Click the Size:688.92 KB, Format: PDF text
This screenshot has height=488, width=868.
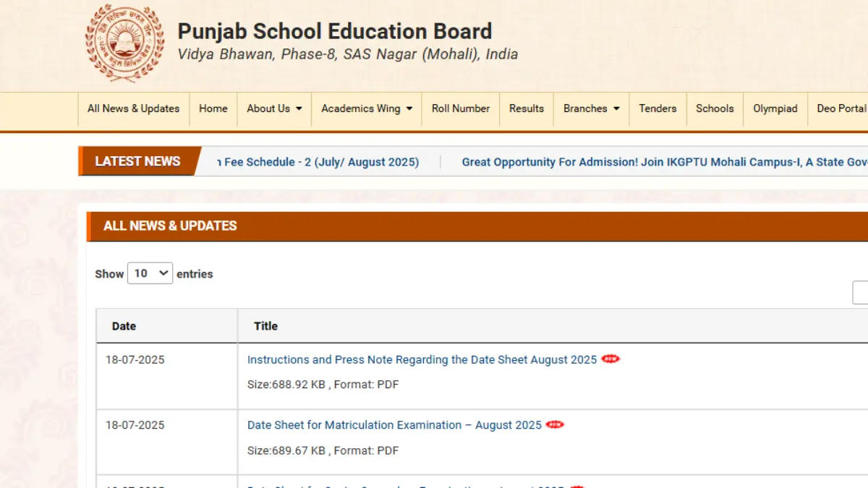pos(323,385)
